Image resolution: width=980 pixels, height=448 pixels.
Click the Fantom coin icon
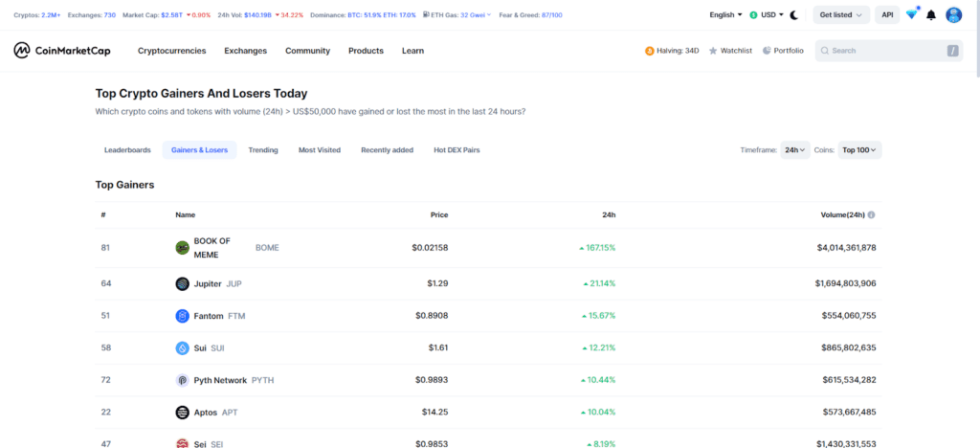[x=182, y=316]
